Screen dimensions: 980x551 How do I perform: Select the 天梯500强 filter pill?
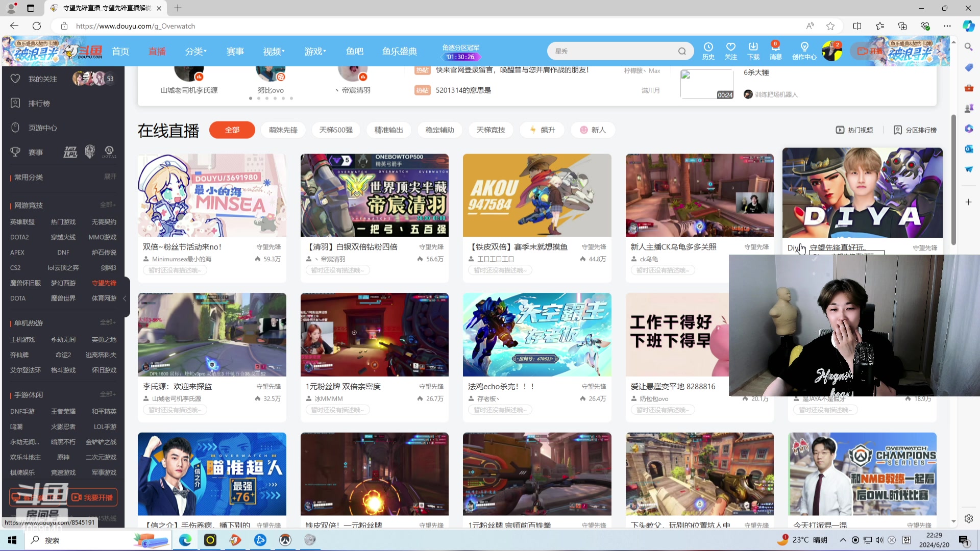336,130
